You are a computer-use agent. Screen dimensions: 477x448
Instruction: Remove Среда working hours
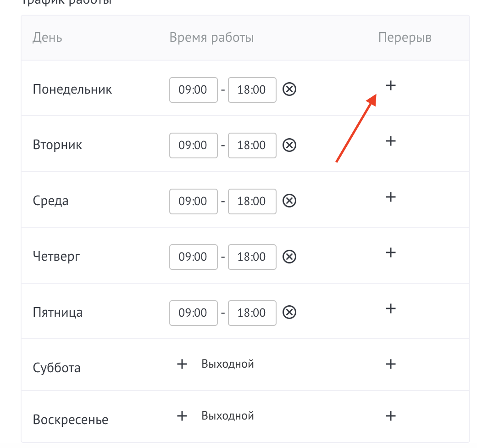pyautogui.click(x=289, y=201)
